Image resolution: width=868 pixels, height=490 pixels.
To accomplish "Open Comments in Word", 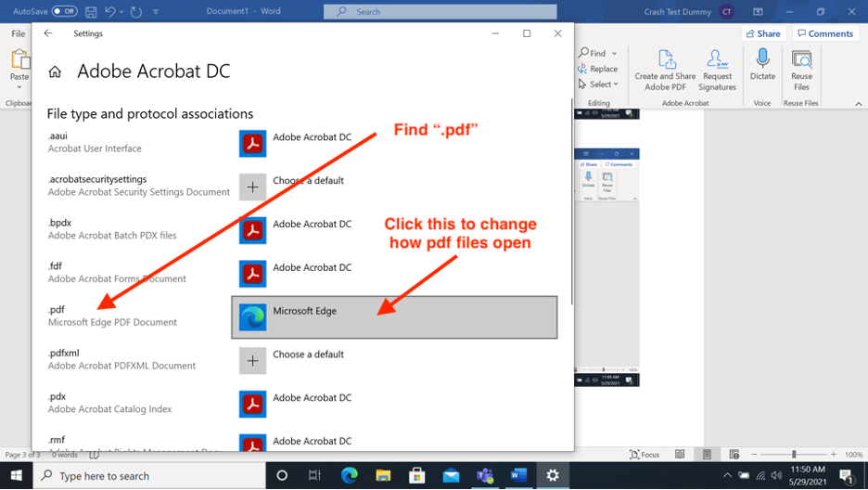I will pyautogui.click(x=825, y=33).
